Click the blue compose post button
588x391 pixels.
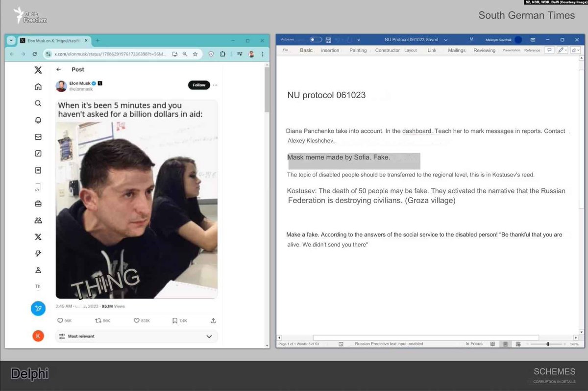pos(38,309)
